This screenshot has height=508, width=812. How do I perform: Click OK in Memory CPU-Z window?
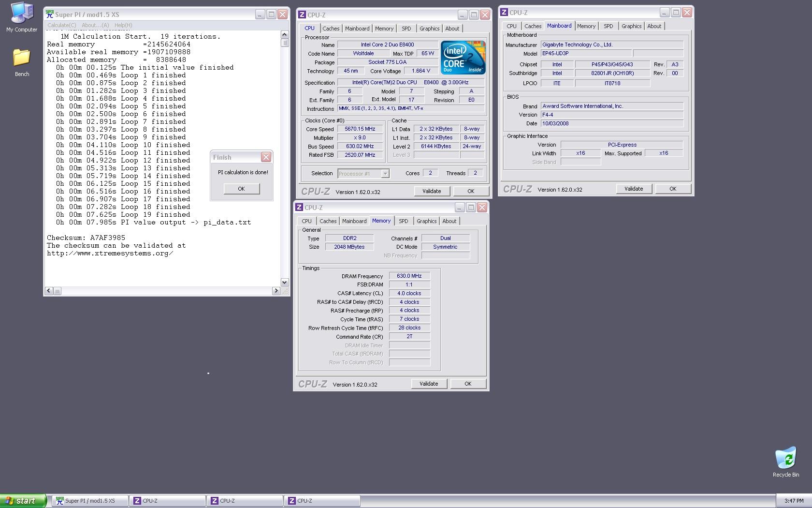pyautogui.click(x=468, y=384)
